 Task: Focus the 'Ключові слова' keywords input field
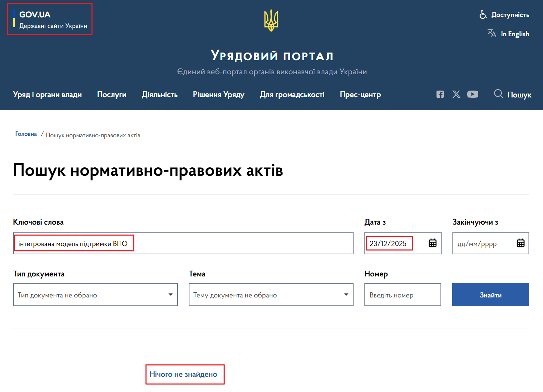coord(183,243)
